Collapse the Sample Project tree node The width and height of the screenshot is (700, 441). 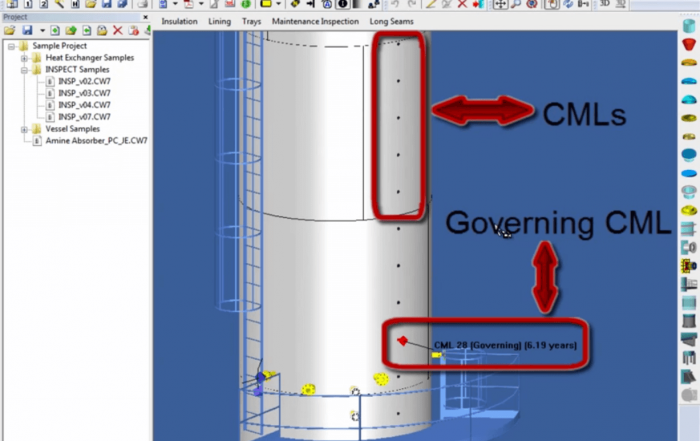point(11,46)
